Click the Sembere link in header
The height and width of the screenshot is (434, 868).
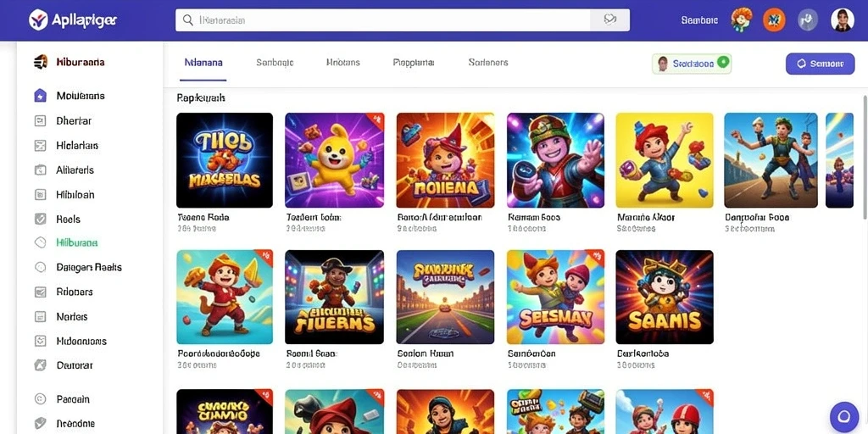point(699,20)
